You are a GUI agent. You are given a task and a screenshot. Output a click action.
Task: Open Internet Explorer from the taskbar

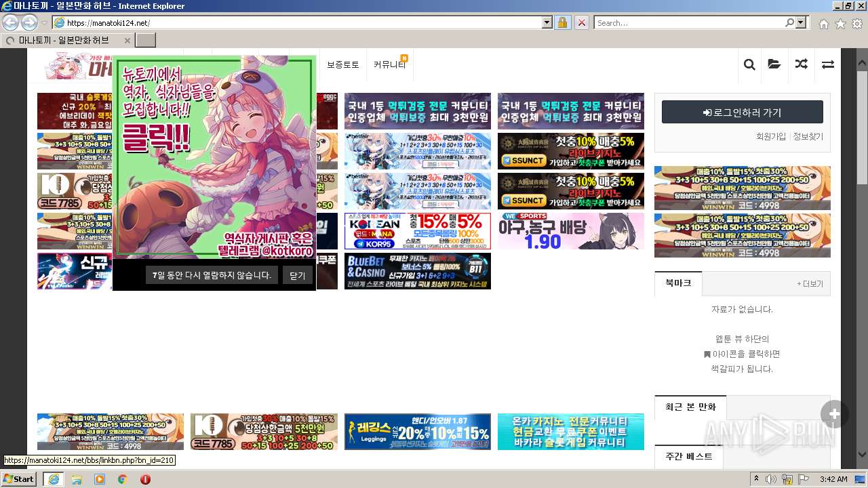coord(53,479)
